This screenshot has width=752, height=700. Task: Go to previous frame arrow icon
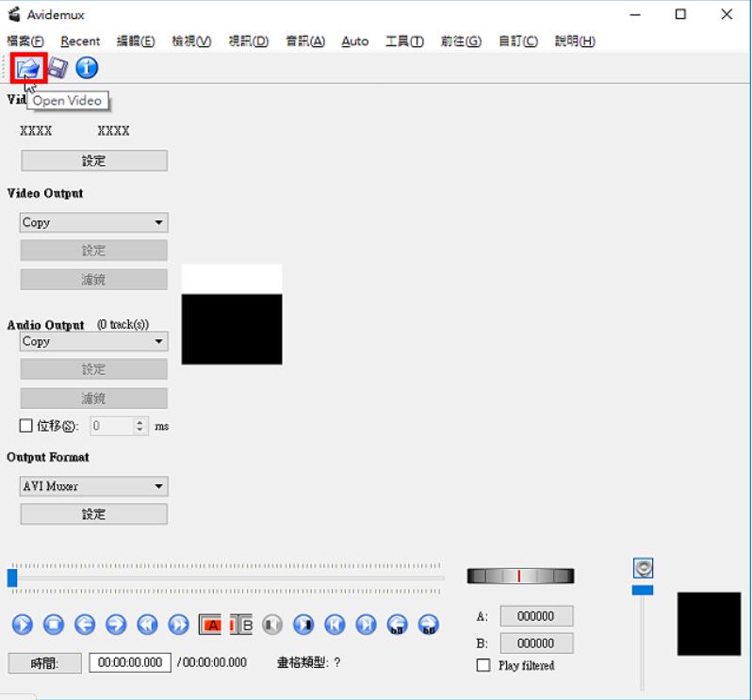coord(85,625)
